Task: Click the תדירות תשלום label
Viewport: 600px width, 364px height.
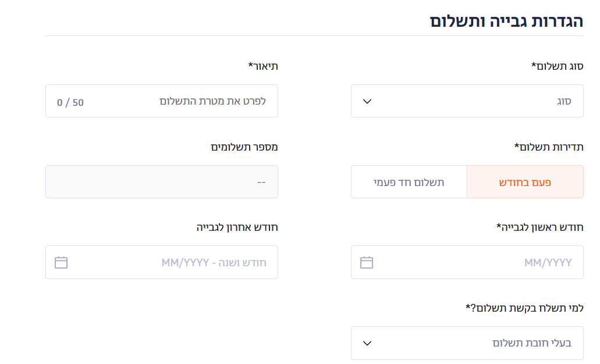Action: [x=549, y=147]
